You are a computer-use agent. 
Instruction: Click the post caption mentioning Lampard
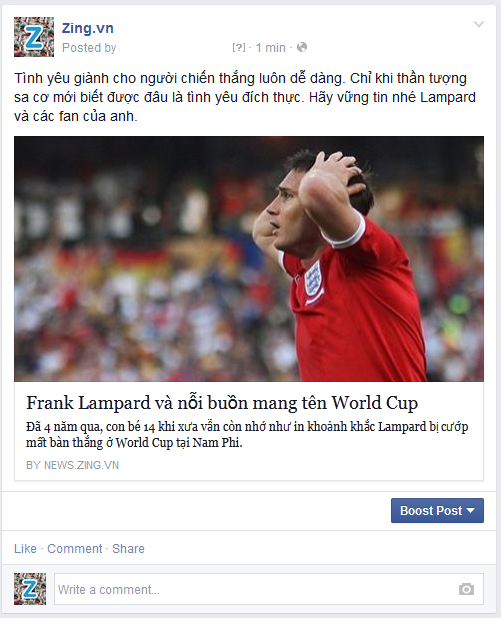245,97
